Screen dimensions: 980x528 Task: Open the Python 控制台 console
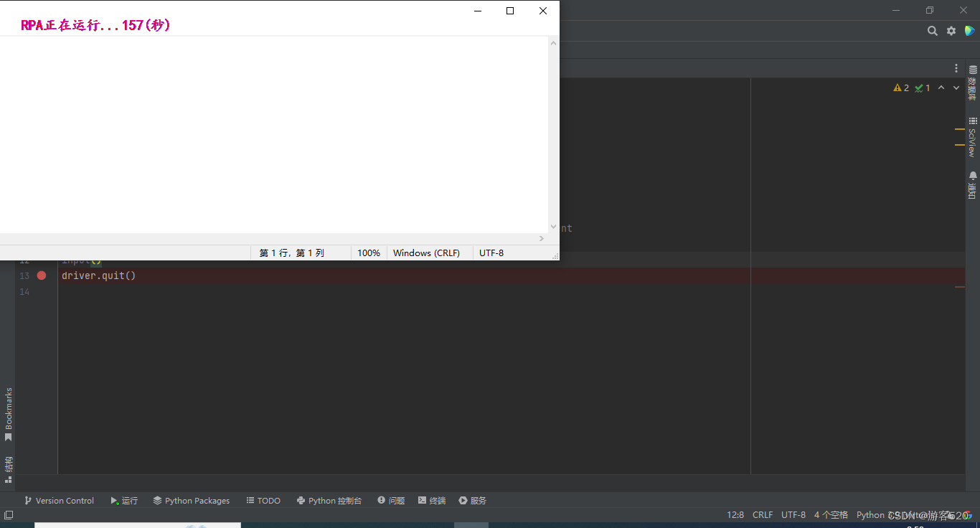click(x=329, y=501)
